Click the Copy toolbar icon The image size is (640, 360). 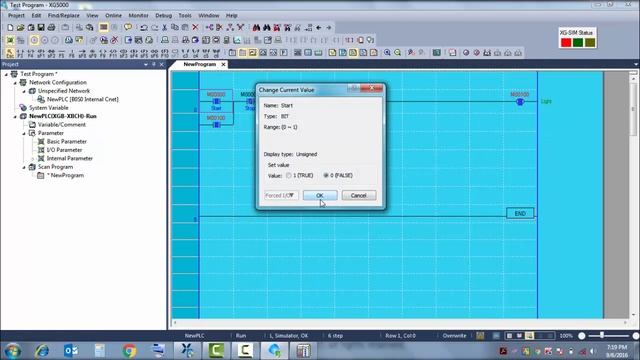[x=175, y=27]
